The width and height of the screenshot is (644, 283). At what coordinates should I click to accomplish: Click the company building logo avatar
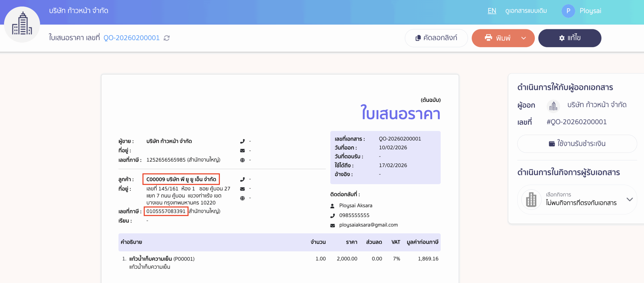tap(22, 24)
